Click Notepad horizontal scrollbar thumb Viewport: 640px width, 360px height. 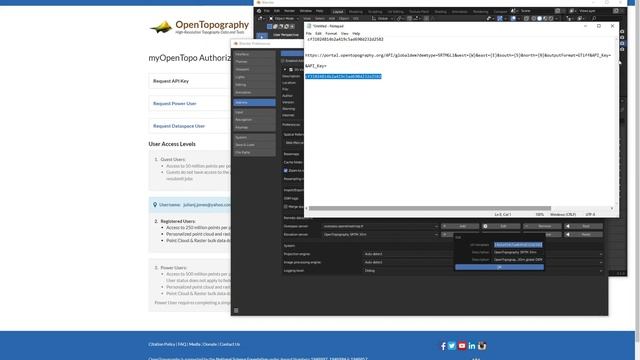pyautogui.click(x=430, y=208)
